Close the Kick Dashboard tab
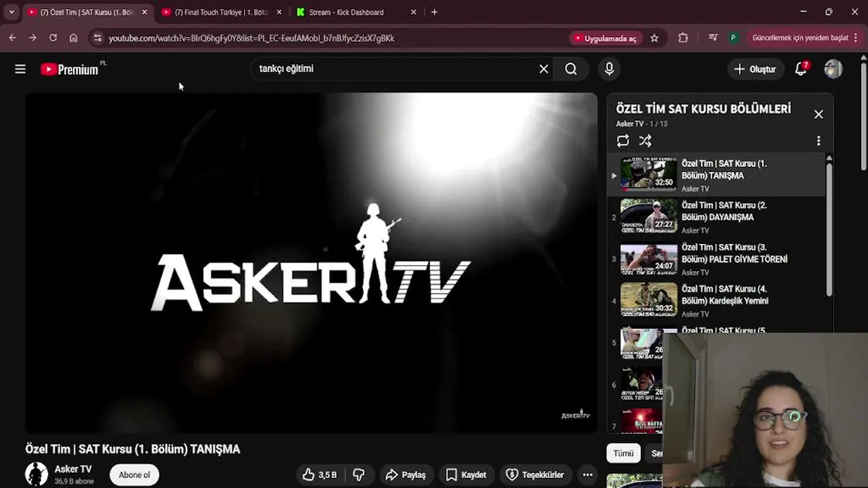This screenshot has width=868, height=488. click(414, 12)
